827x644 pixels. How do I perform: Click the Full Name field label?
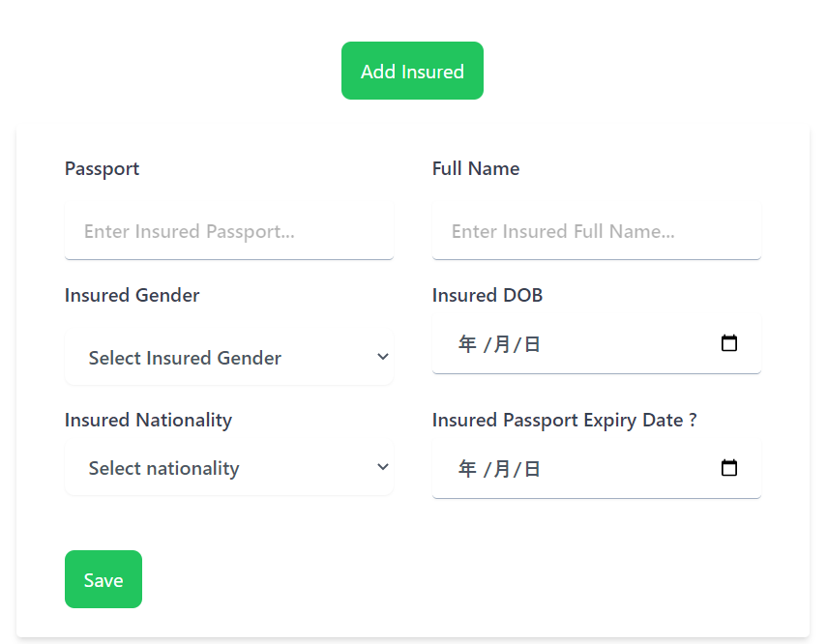click(x=476, y=169)
